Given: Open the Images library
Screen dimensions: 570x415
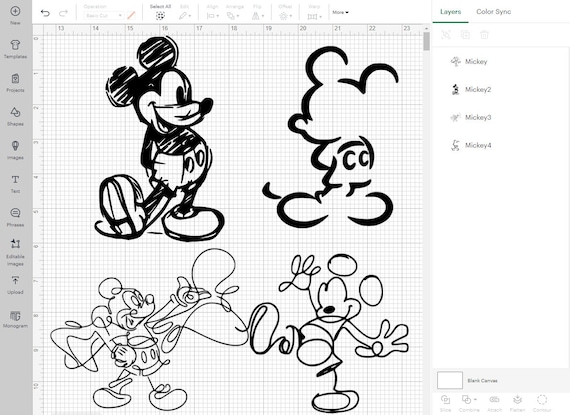Looking at the screenshot, I should click(x=15, y=150).
